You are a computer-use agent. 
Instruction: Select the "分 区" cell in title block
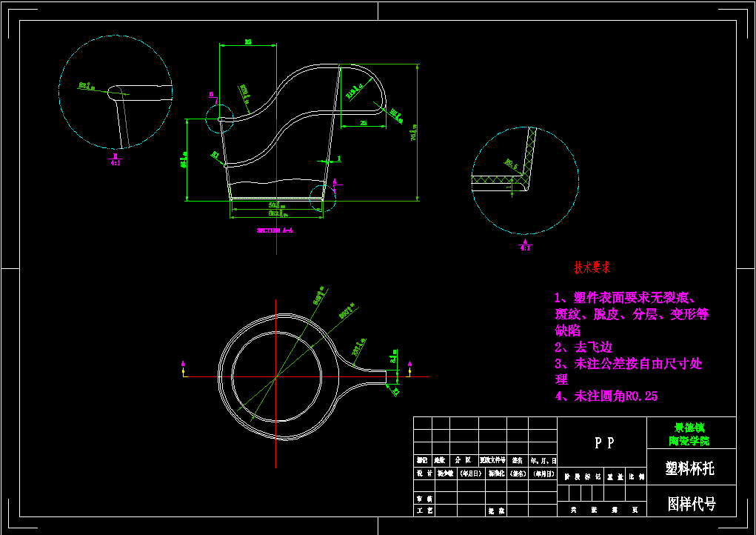click(464, 461)
